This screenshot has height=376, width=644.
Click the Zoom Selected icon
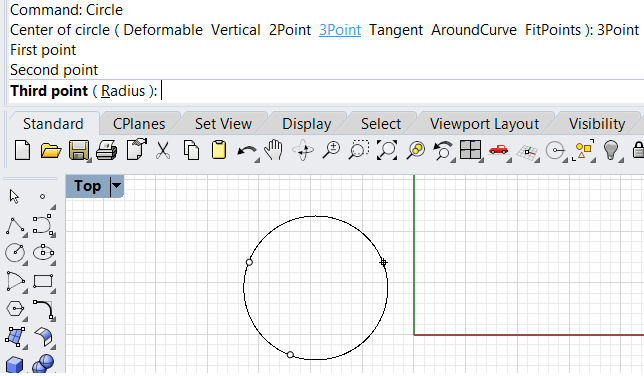click(x=416, y=150)
